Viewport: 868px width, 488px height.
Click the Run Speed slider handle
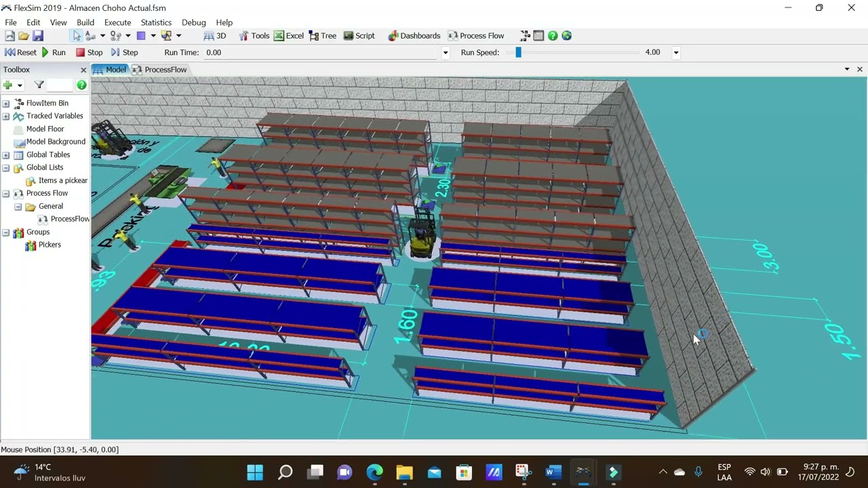[x=519, y=52]
